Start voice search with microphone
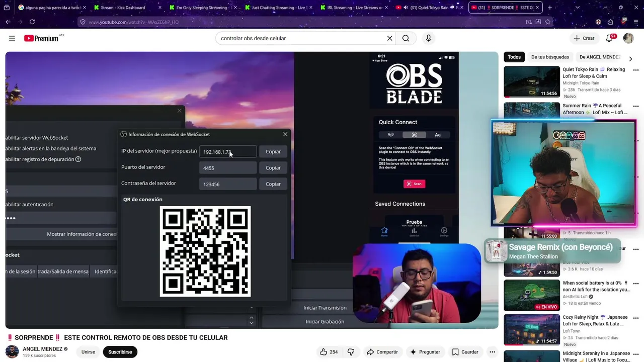This screenshot has height=362, width=644. point(429,38)
